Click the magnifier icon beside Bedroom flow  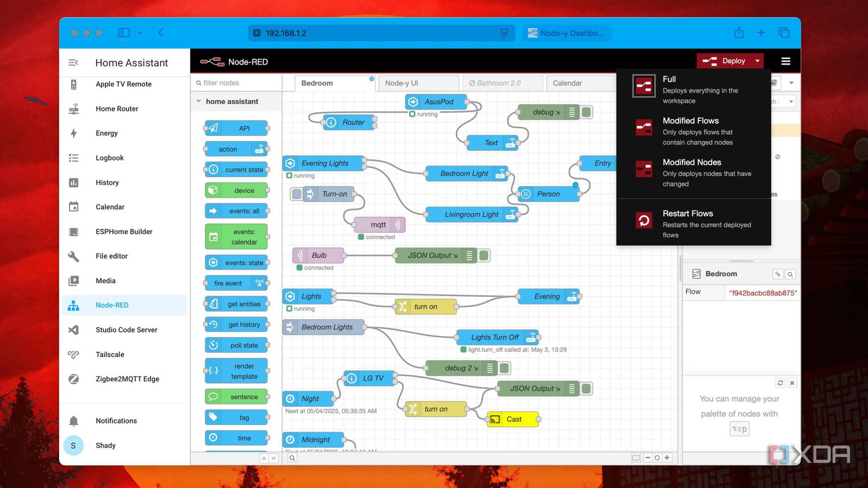pyautogui.click(x=791, y=274)
